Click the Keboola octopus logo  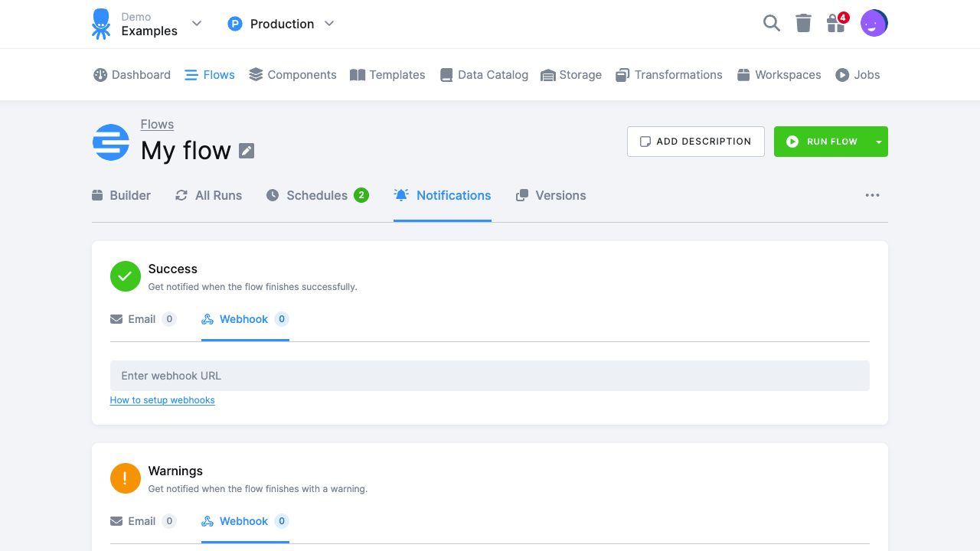point(100,24)
